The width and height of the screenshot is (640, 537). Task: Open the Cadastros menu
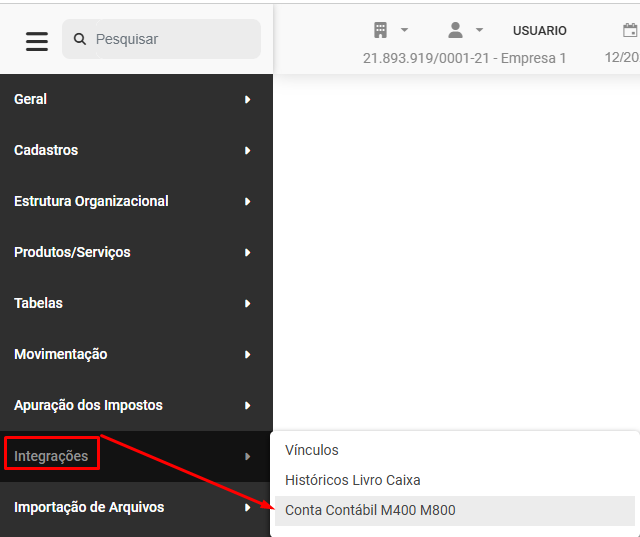pyautogui.click(x=46, y=150)
